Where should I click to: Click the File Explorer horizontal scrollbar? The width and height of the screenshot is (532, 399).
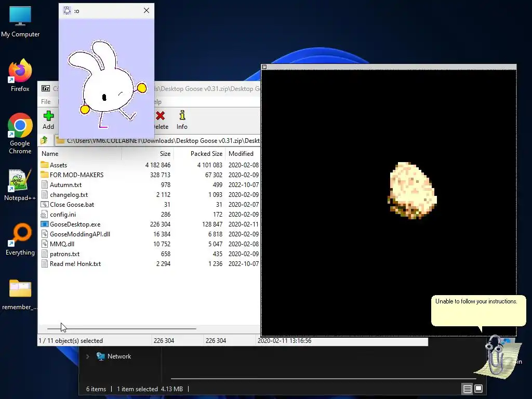tap(323, 378)
